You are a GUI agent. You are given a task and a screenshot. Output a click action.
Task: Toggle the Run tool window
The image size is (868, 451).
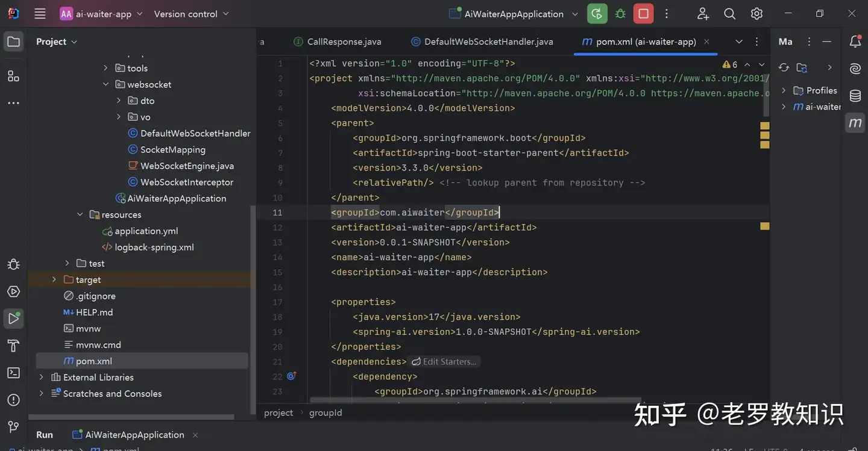coord(13,319)
